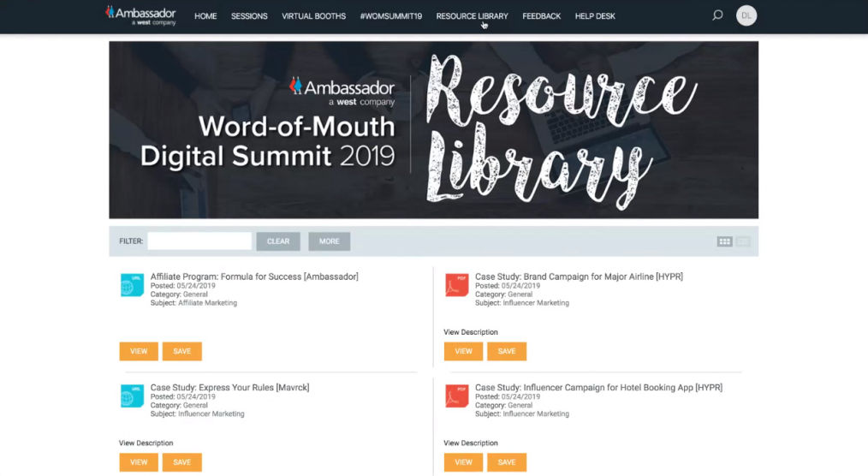The width and height of the screenshot is (868, 476).
Task: Open HELP DESK nav item
Action: (x=595, y=16)
